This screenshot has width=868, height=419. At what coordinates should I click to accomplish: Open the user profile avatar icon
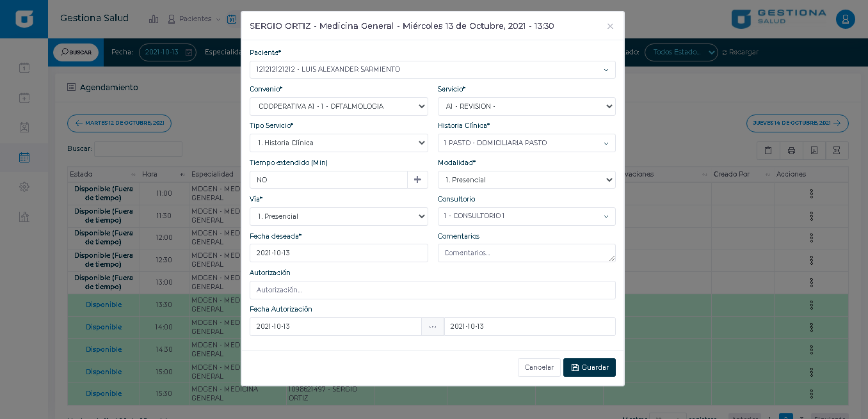845,19
